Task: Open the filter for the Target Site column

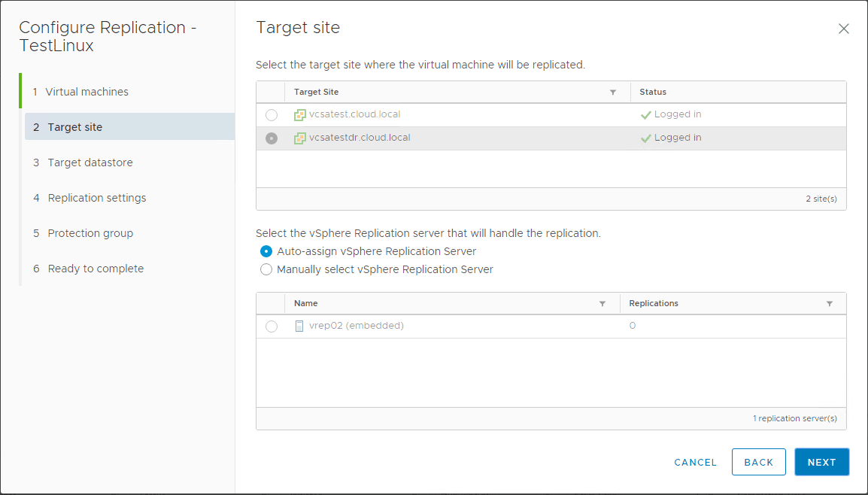Action: (x=612, y=91)
